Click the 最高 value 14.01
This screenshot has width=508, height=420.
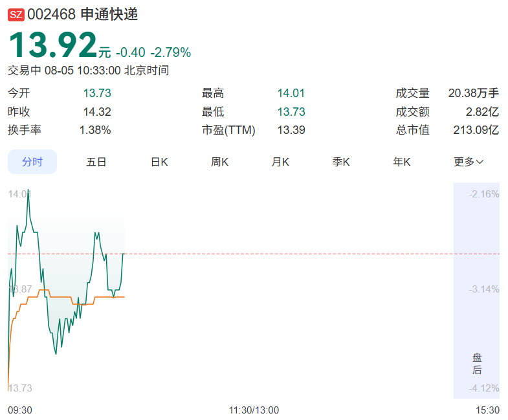(291, 93)
